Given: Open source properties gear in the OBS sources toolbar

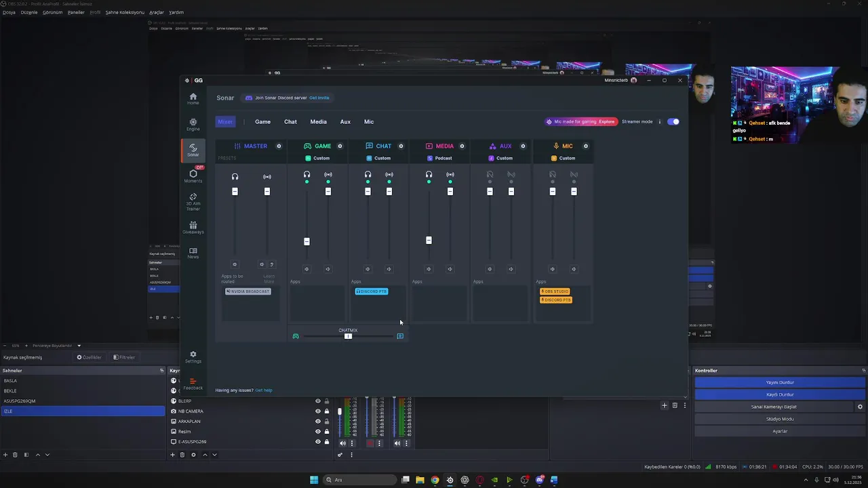Looking at the screenshot, I should coord(193,455).
